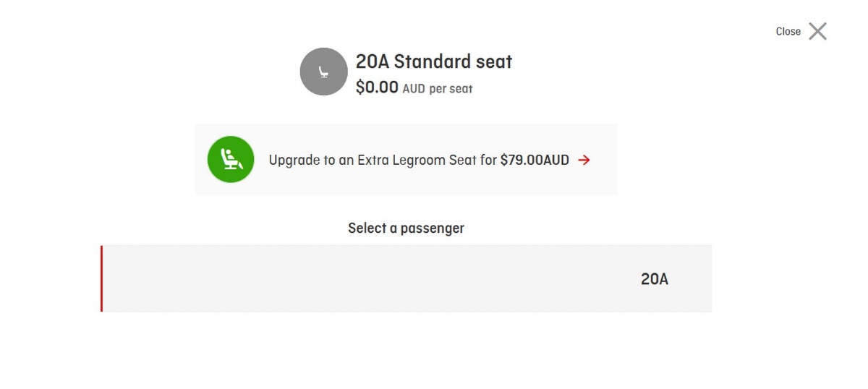This screenshot has width=868, height=389.
Task: Click the gray standard seat icon
Action: point(324,72)
